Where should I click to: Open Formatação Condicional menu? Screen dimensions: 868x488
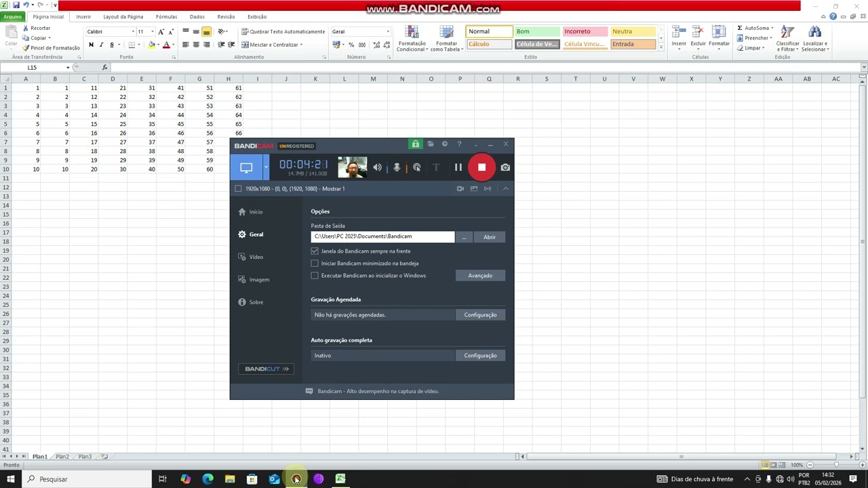412,38
